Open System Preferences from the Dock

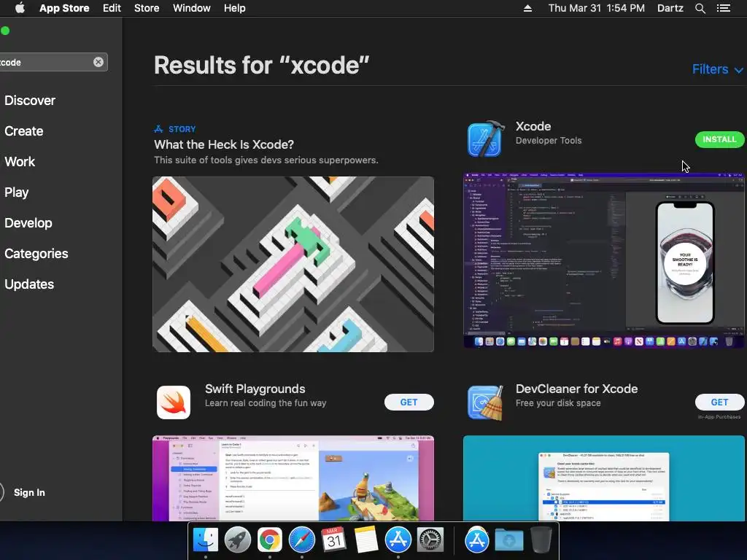(x=430, y=540)
